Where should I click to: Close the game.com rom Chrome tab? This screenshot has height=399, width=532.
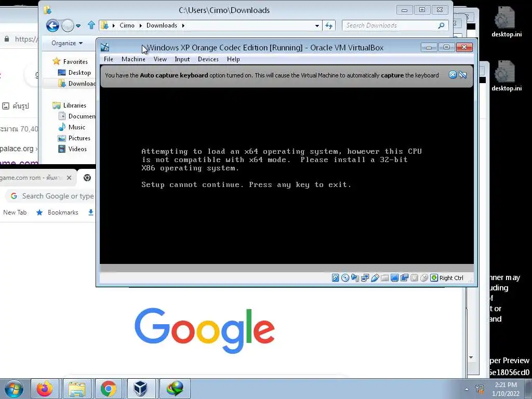69,178
